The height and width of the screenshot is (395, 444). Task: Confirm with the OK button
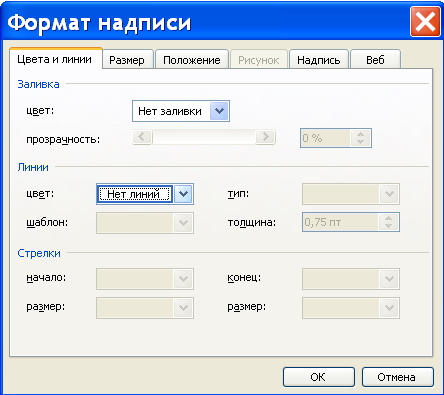(319, 377)
